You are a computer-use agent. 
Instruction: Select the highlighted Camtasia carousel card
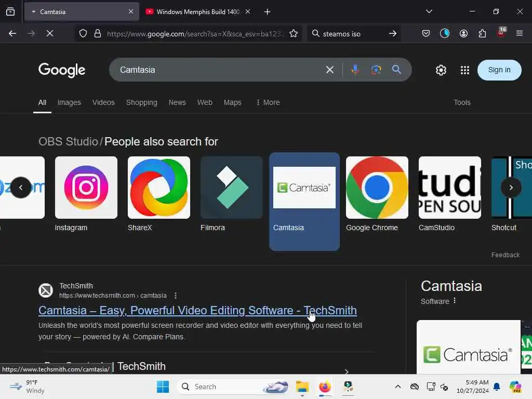304,202
